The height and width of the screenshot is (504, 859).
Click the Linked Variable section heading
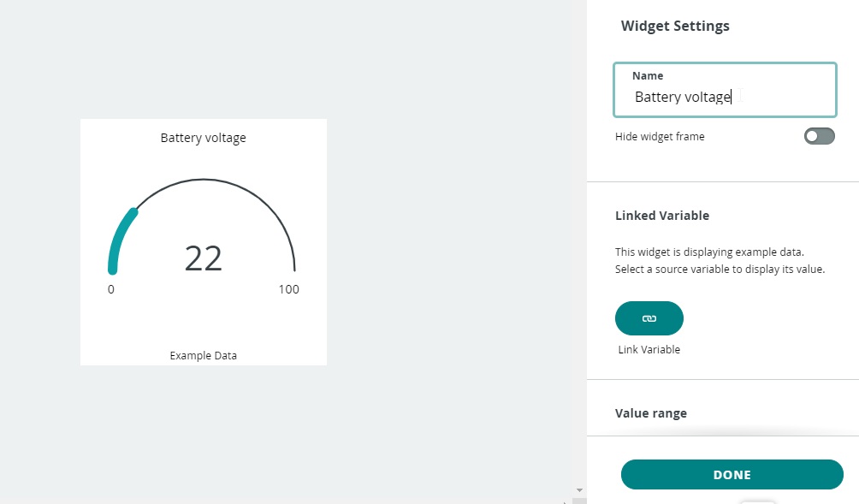(x=662, y=216)
